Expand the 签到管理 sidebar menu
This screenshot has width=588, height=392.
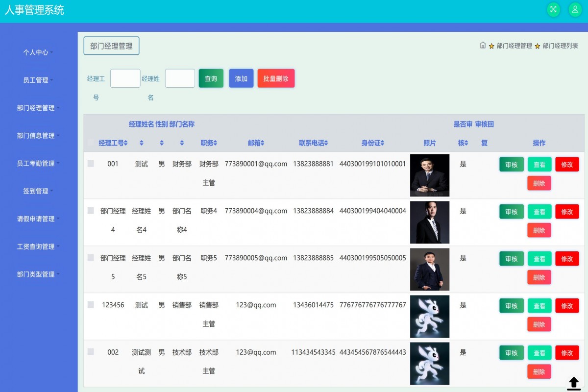38,191
